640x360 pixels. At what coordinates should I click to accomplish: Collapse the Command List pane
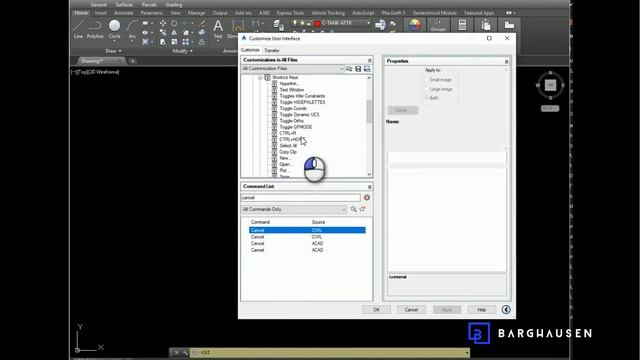tap(369, 187)
